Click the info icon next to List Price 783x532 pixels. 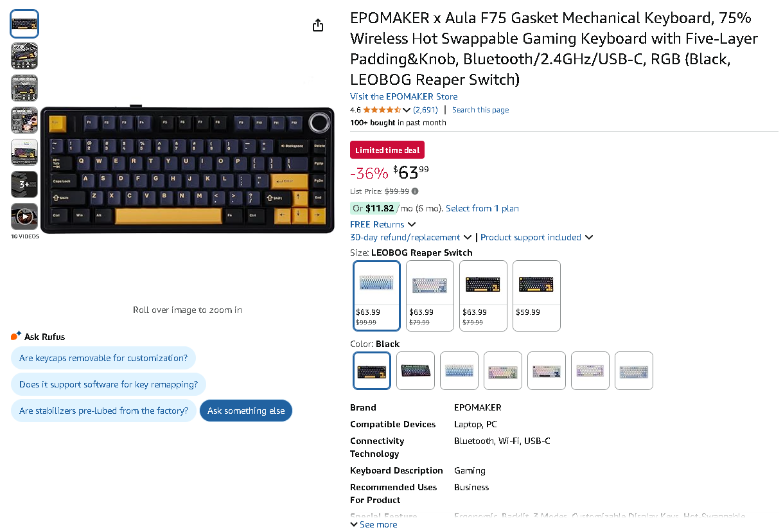click(x=414, y=191)
